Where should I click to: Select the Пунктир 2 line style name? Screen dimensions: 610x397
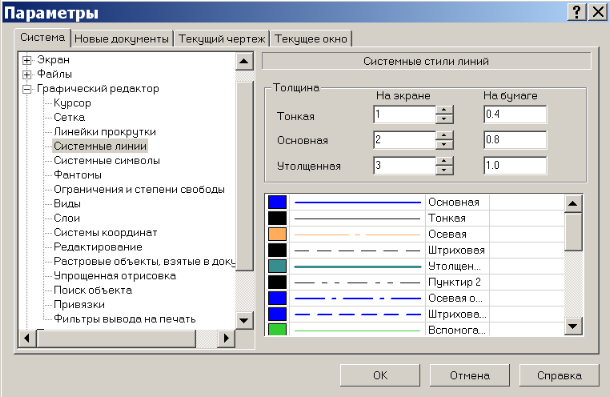[454, 282]
